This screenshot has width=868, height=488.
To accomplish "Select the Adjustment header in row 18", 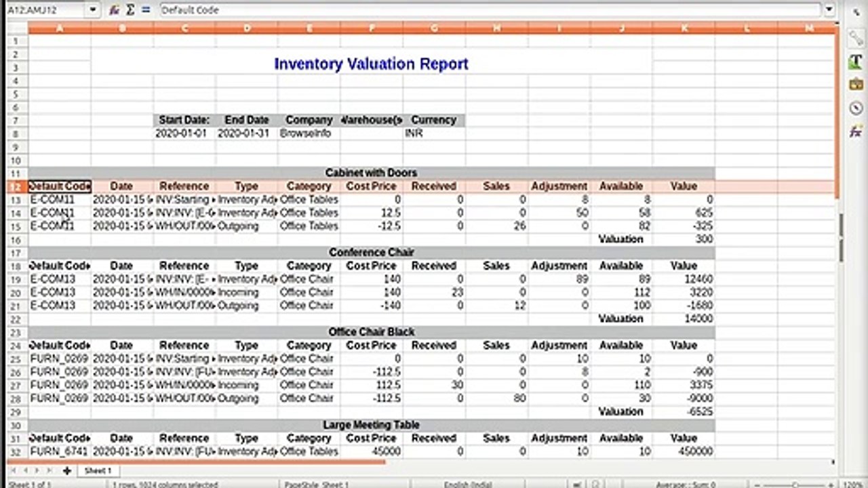I will (559, 266).
